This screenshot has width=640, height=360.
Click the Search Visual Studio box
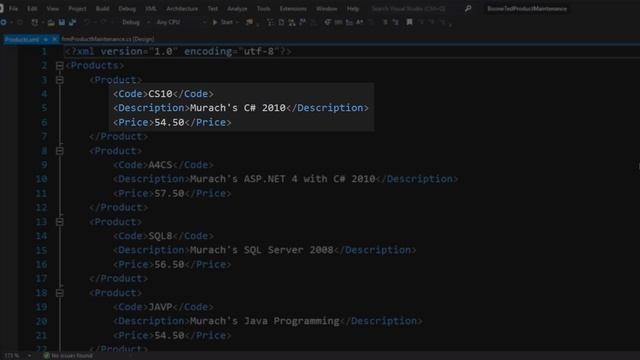tap(408, 9)
